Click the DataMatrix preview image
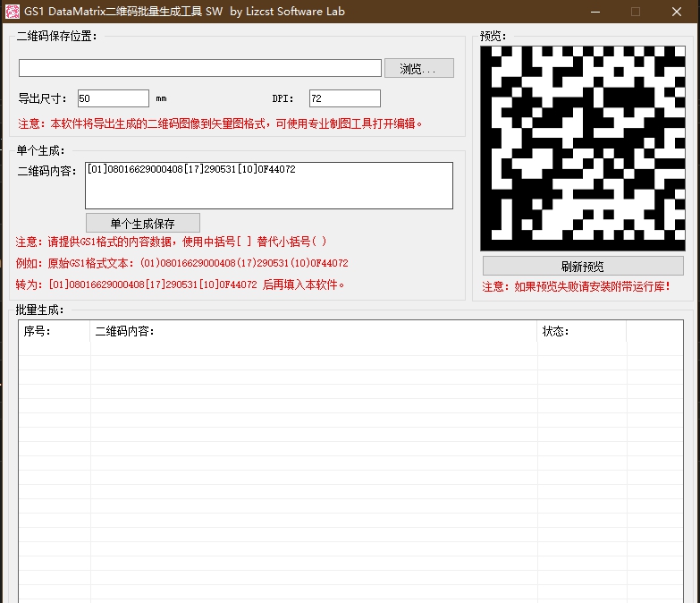700x603 pixels. pyautogui.click(x=583, y=148)
